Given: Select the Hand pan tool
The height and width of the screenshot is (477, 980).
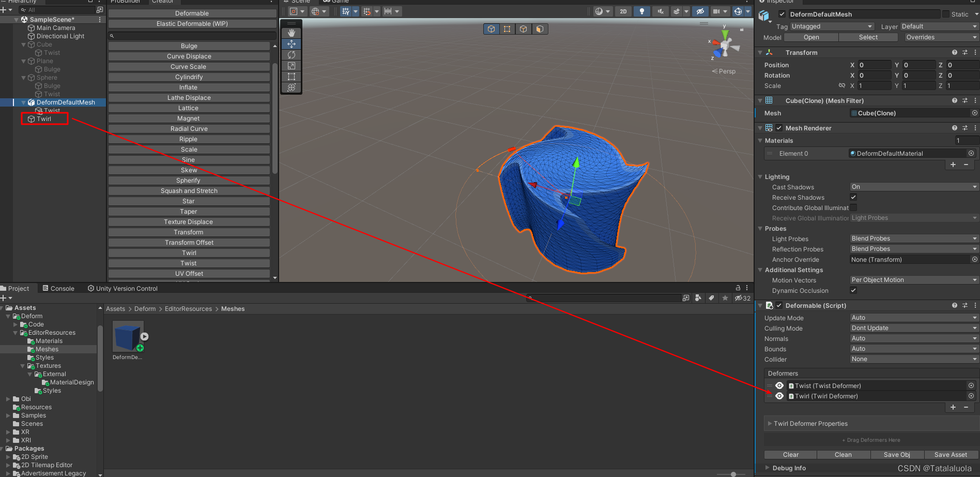Looking at the screenshot, I should [292, 33].
